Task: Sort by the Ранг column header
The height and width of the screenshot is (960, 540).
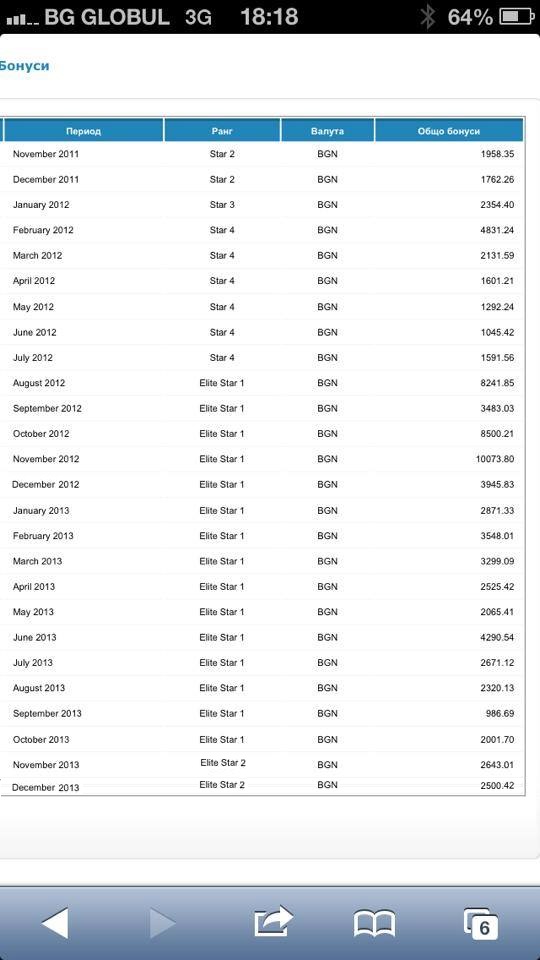Action: point(222,130)
